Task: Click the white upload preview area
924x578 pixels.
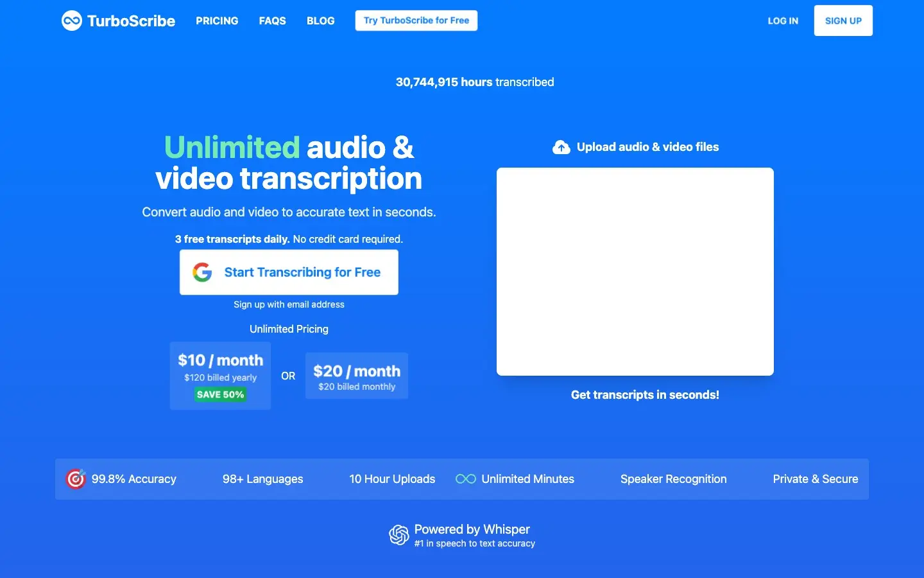Action: click(x=635, y=271)
